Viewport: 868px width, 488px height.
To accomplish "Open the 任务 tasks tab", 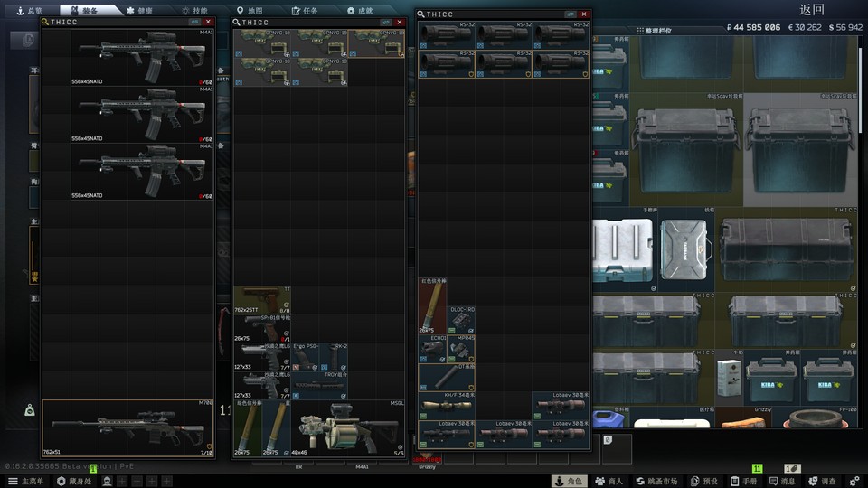I will point(305,11).
